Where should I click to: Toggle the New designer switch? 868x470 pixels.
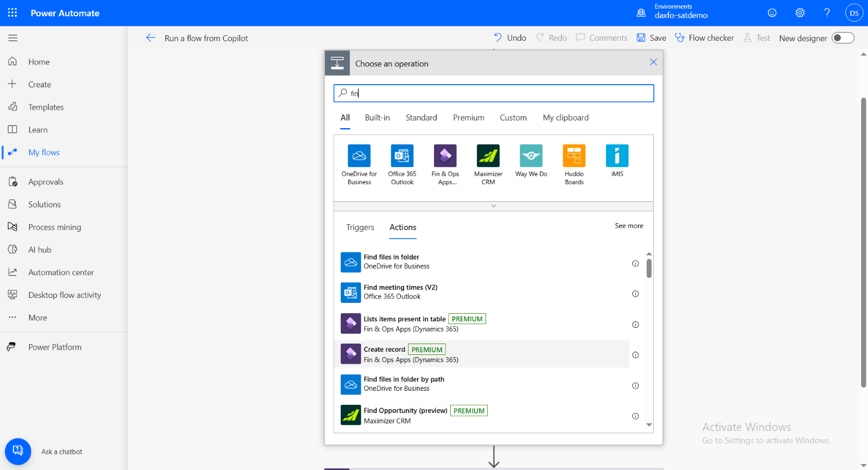(x=843, y=38)
